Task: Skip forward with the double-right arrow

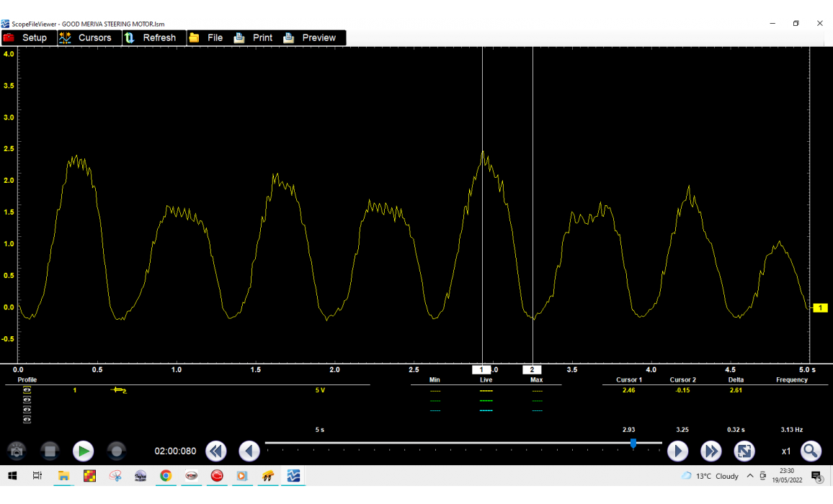Action: tap(710, 451)
